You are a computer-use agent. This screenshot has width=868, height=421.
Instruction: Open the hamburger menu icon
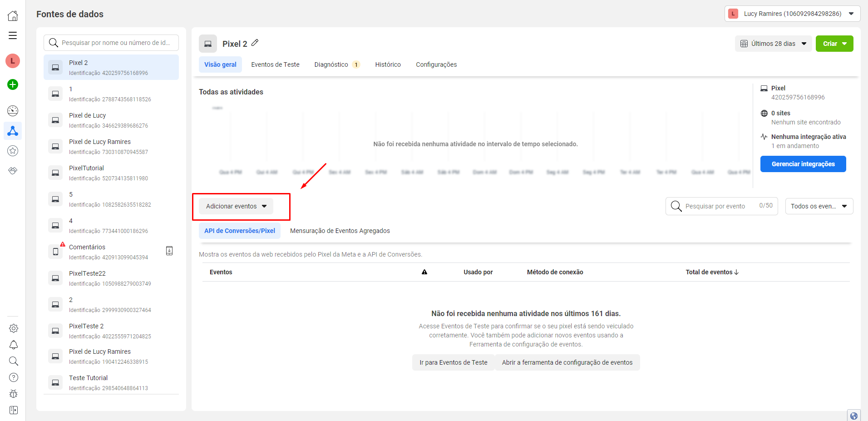(x=13, y=35)
